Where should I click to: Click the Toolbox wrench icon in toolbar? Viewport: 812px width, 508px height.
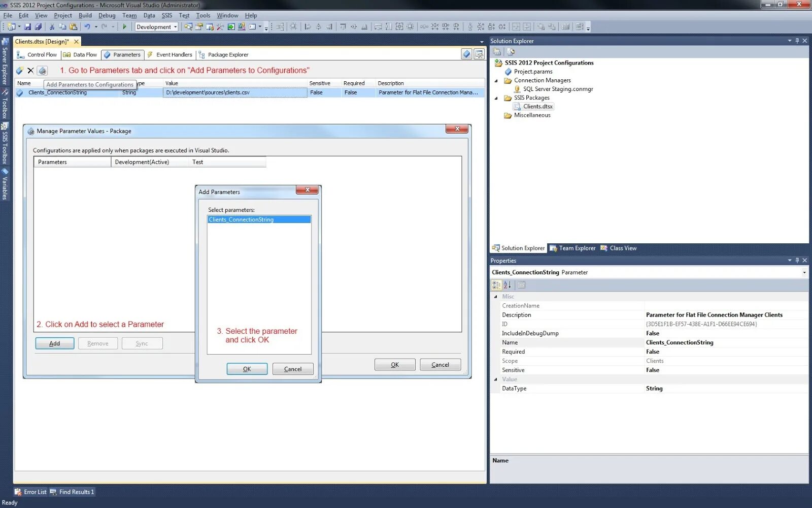point(220,26)
